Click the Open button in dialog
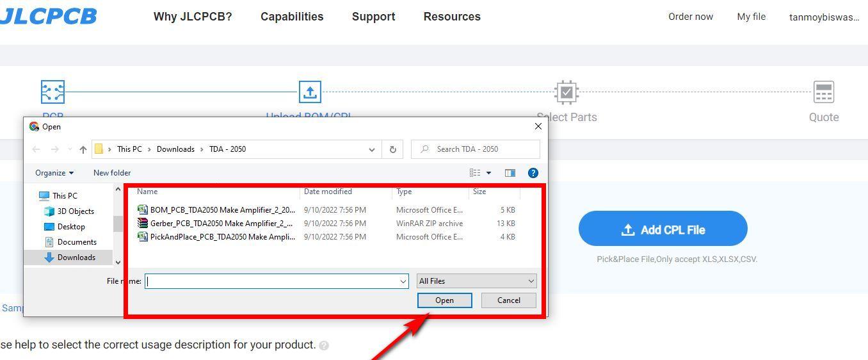 click(445, 300)
